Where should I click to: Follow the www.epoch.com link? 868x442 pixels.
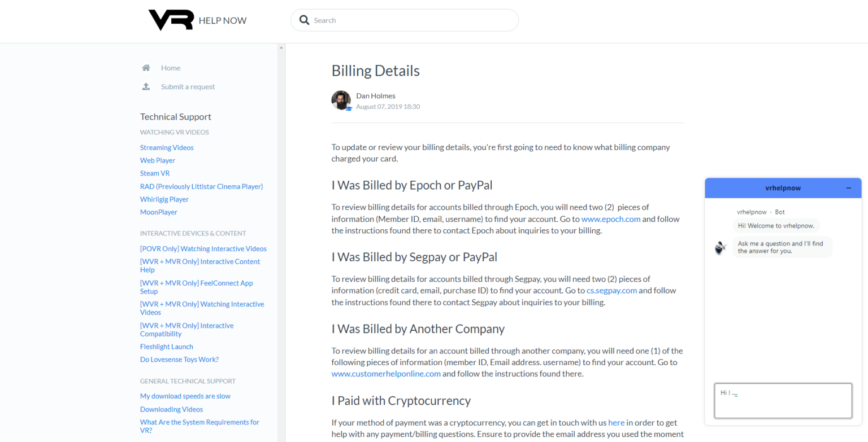pyautogui.click(x=611, y=219)
